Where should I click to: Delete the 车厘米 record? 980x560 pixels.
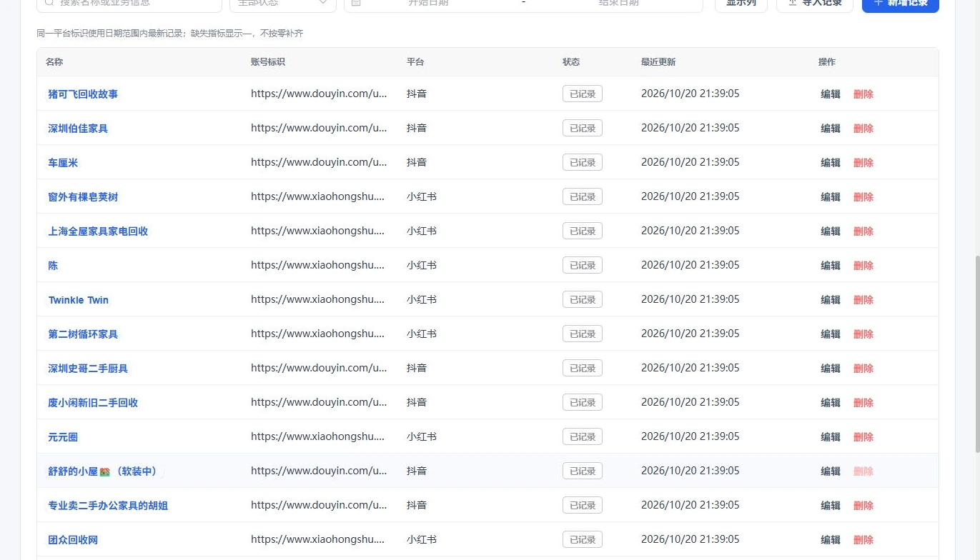863,163
